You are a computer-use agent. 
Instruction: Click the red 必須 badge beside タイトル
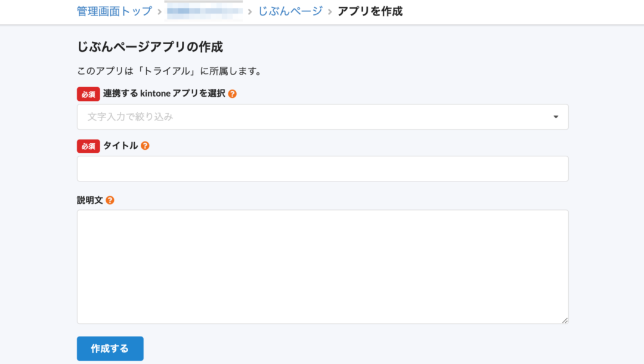[88, 146]
